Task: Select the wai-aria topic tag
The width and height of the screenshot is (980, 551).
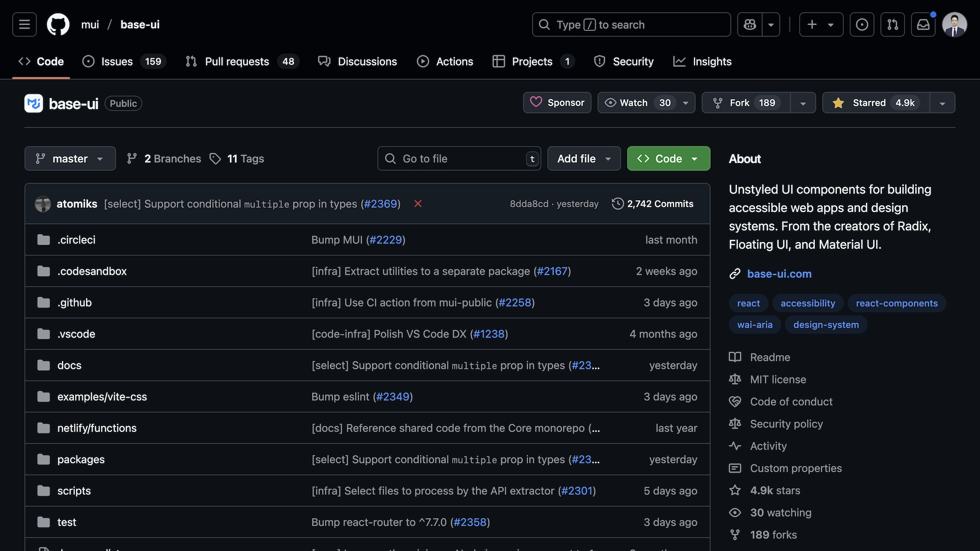Action: (755, 325)
